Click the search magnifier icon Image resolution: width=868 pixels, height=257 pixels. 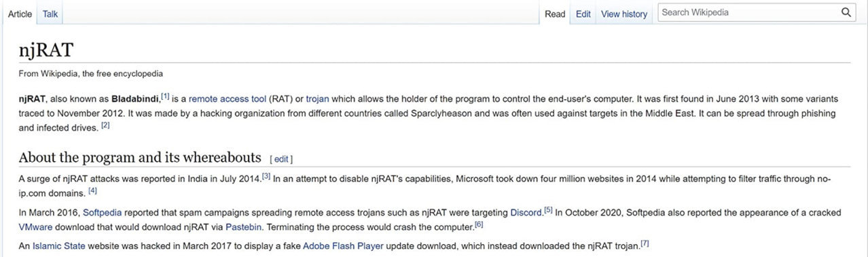coord(846,12)
